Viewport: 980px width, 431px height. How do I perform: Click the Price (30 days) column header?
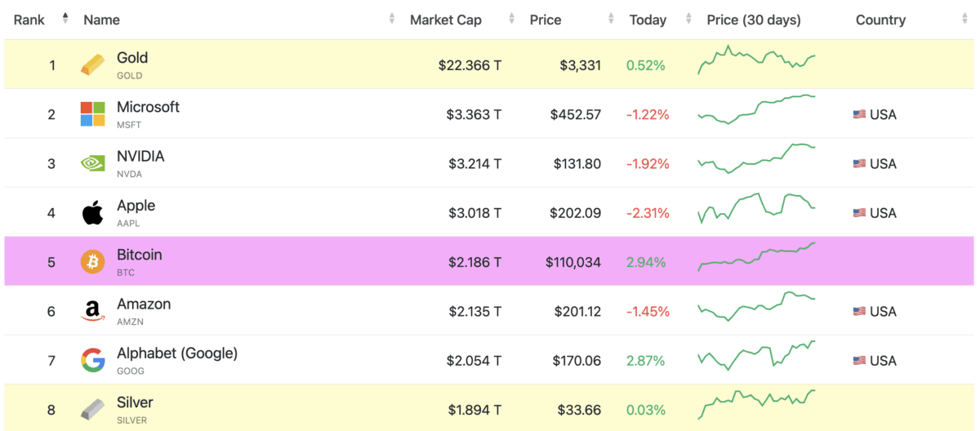click(754, 20)
